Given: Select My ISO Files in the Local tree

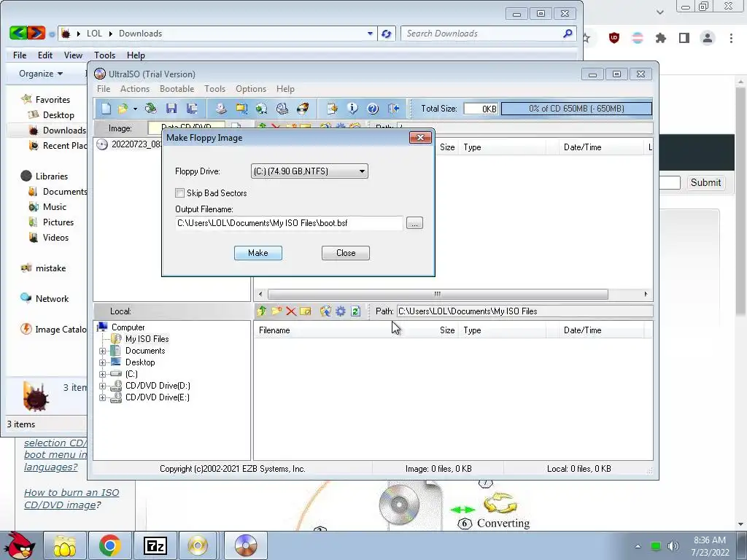Looking at the screenshot, I should pyautogui.click(x=147, y=339).
